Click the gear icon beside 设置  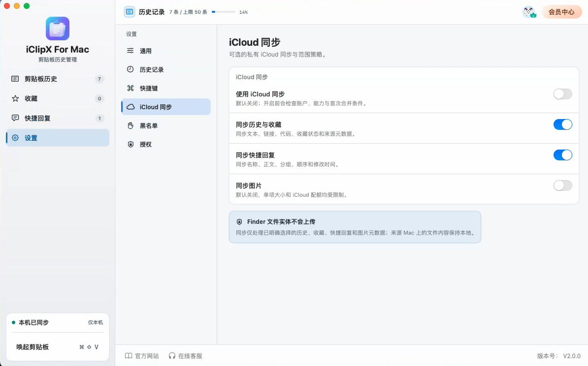click(15, 138)
